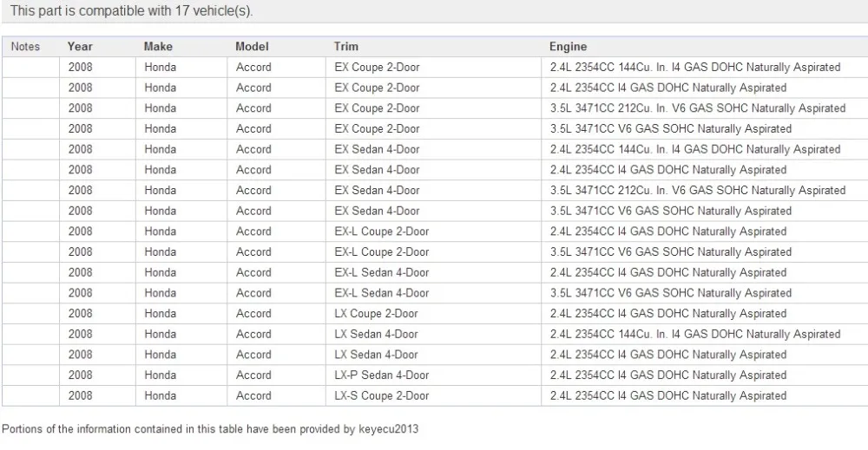The height and width of the screenshot is (450, 868).
Task: Click the 212Cu. In. engine cell for EX Coupe
Action: pyautogui.click(x=705, y=108)
